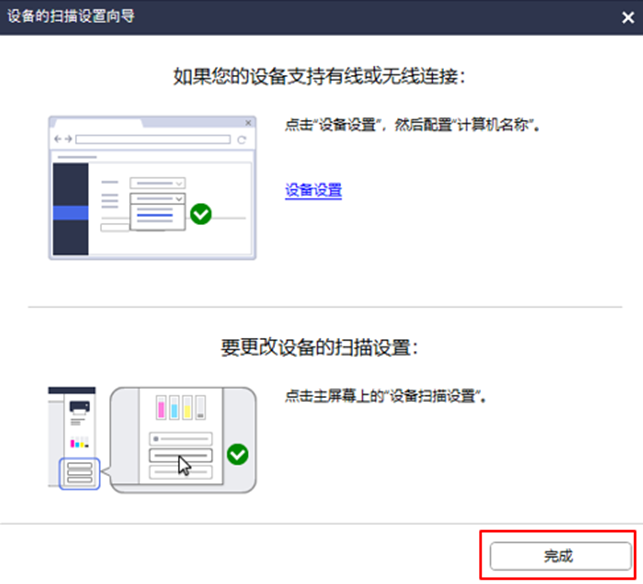Click the small ink level icon below the printer icon
643x584 pixels.
79,443
